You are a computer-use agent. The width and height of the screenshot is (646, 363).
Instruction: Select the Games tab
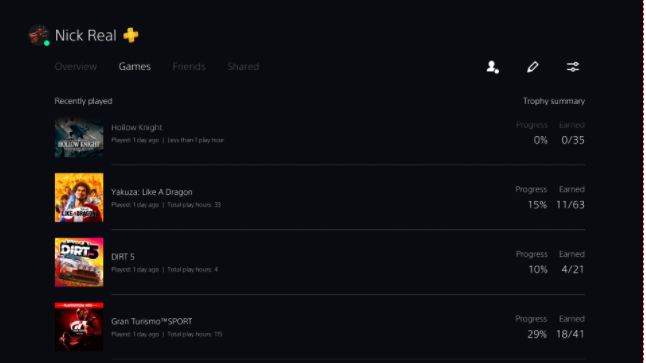click(x=135, y=66)
